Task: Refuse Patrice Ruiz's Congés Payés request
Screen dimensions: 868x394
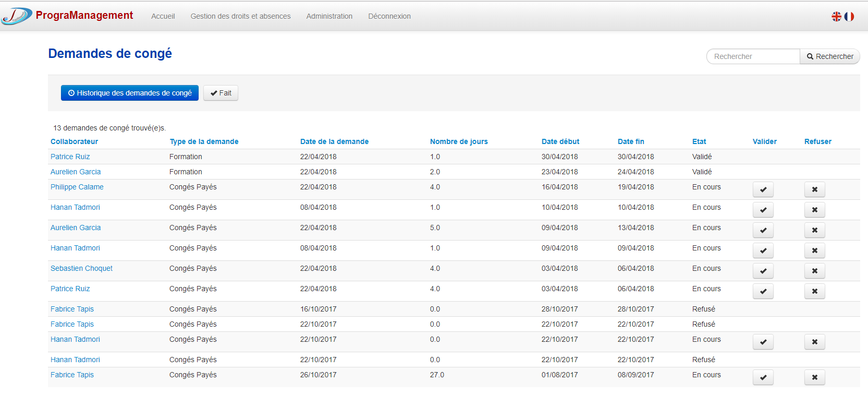Action: 815,291
